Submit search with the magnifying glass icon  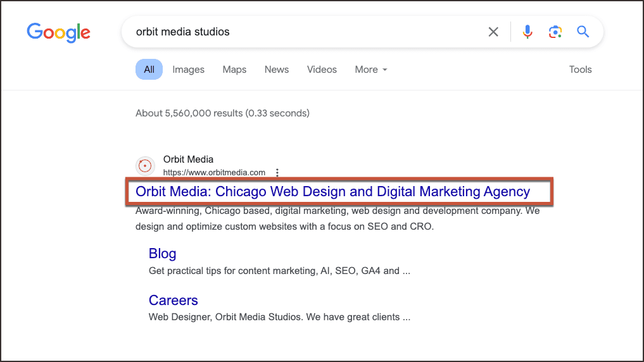point(583,32)
